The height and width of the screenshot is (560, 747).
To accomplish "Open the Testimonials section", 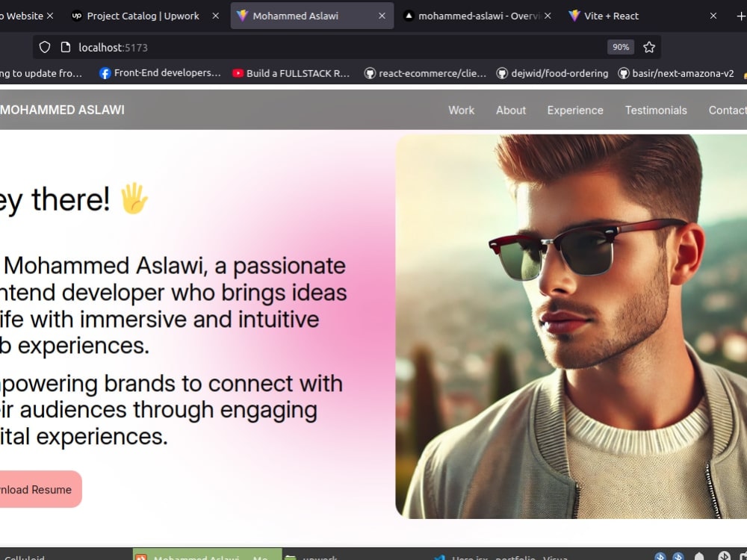I will point(656,111).
